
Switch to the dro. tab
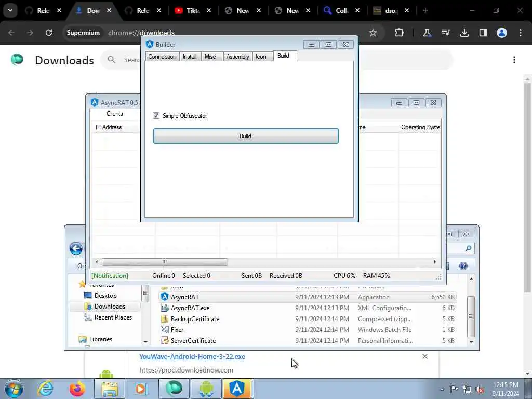(x=391, y=10)
